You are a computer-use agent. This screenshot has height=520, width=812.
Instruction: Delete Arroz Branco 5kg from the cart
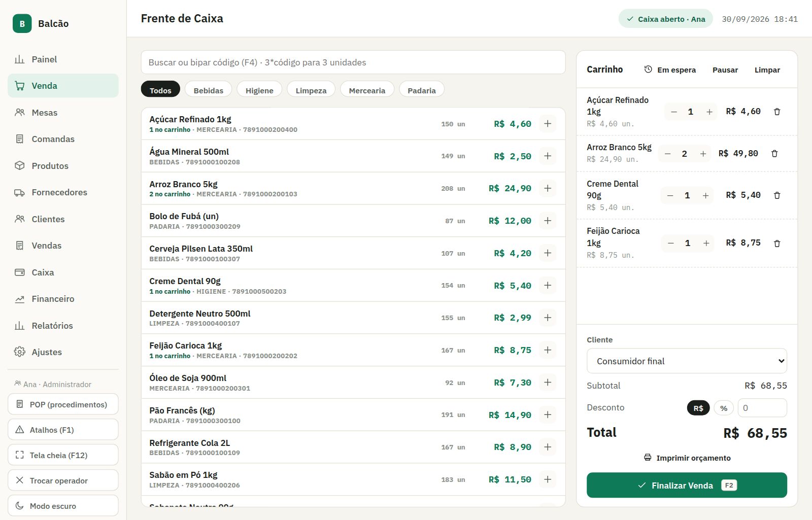point(774,153)
